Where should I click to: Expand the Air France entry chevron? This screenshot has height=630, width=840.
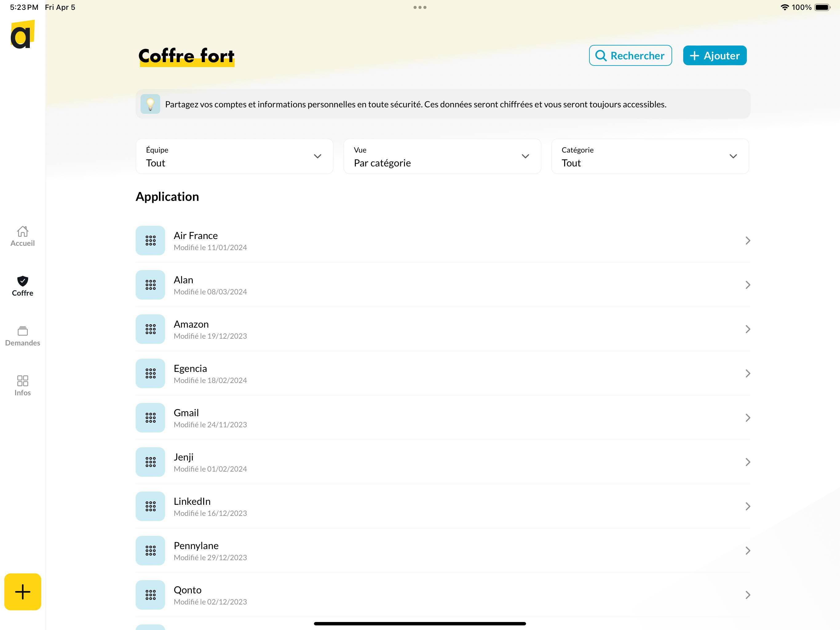click(x=748, y=241)
